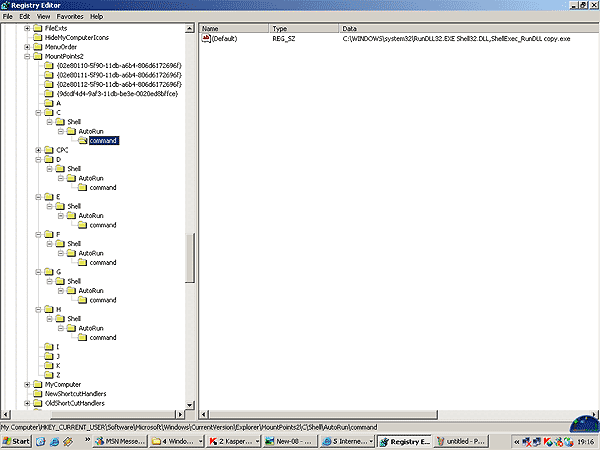Select the NewShortcutHandlers folder icon

(38, 394)
